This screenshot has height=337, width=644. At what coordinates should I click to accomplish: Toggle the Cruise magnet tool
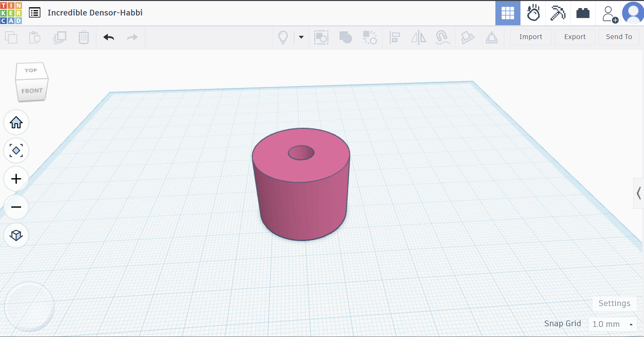coord(443,37)
